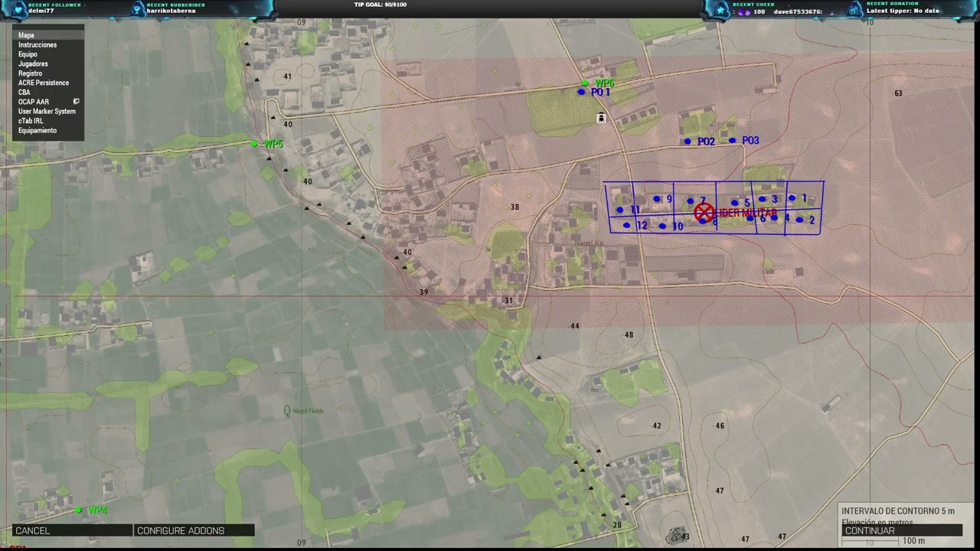Select the PO 1 blue marker

[x=581, y=92]
